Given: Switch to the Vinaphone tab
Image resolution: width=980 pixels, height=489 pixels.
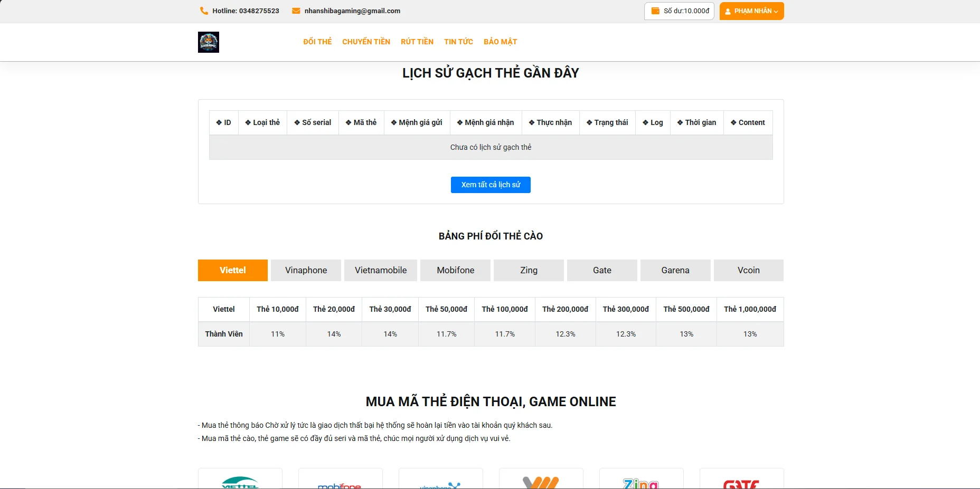Looking at the screenshot, I should click(306, 270).
